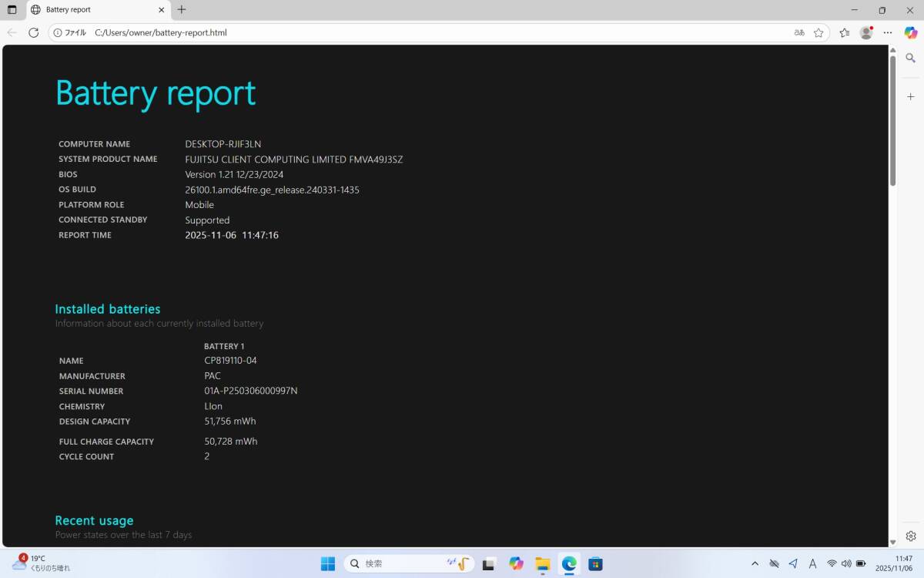Click the report time 2025-11-06 11:47:16
This screenshot has height=578, width=924.
point(232,235)
